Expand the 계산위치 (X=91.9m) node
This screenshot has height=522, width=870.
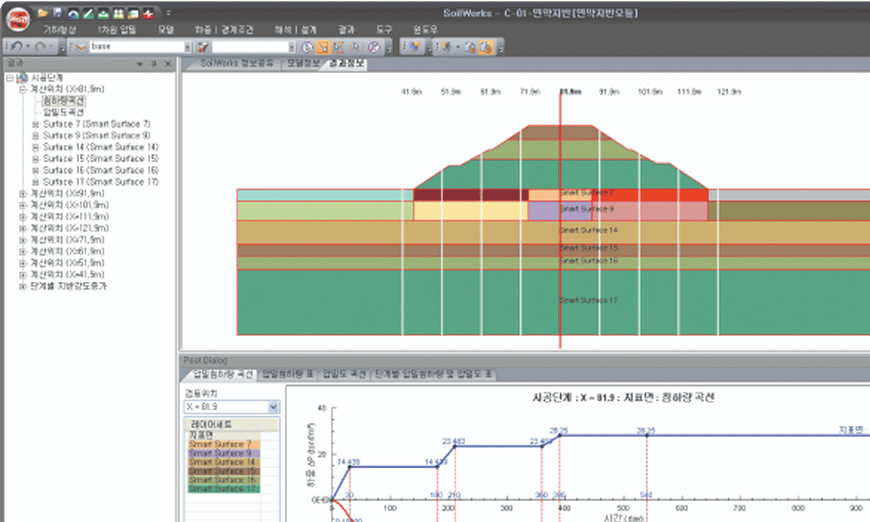coord(23,194)
